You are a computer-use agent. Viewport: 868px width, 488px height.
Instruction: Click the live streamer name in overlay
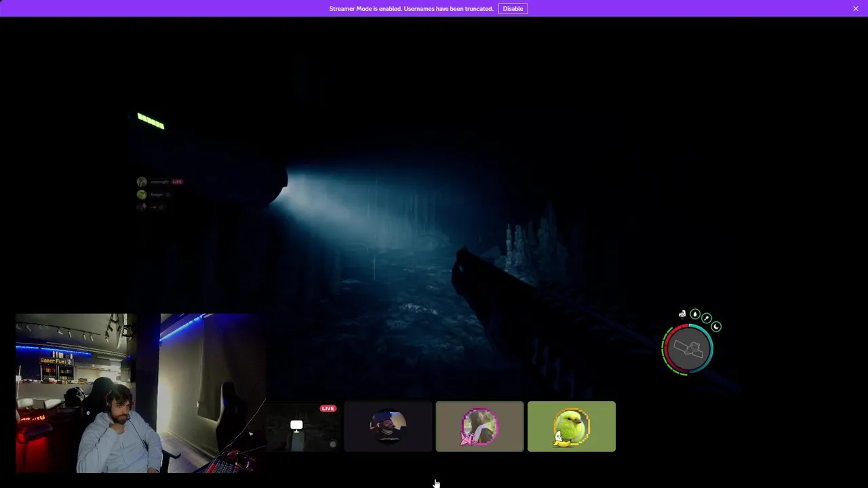pyautogui.click(x=159, y=182)
